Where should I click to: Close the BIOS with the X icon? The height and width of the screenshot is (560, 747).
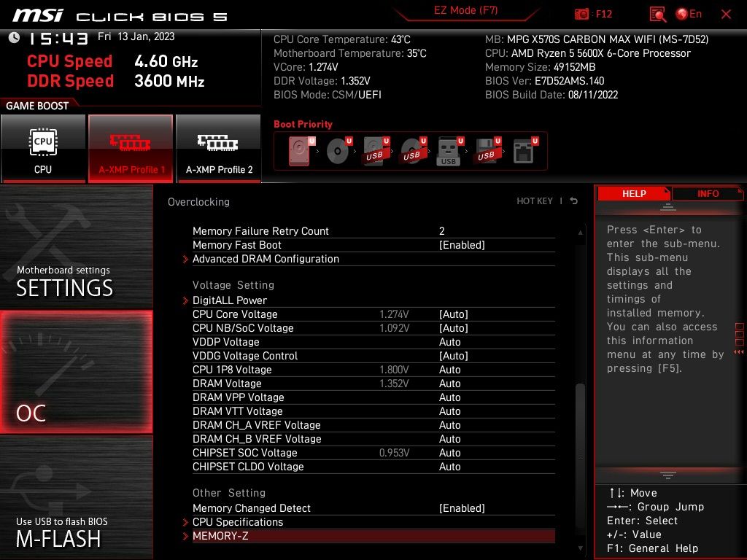[726, 15]
